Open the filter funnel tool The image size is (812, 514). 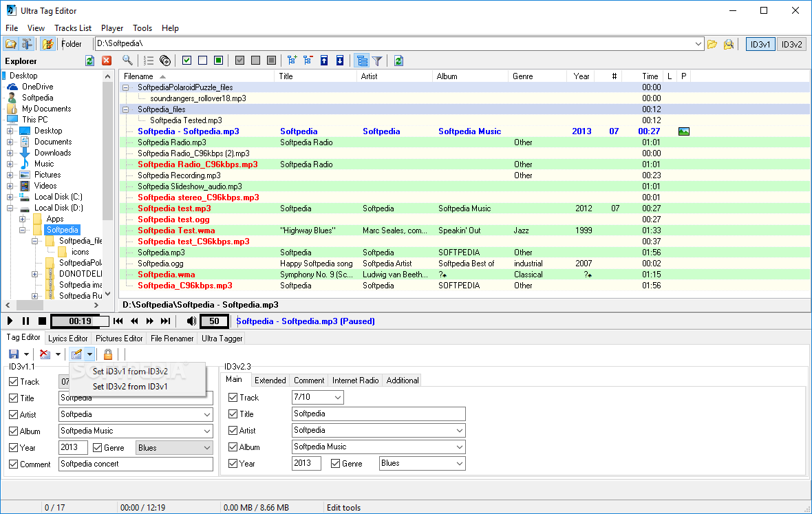pyautogui.click(x=378, y=61)
